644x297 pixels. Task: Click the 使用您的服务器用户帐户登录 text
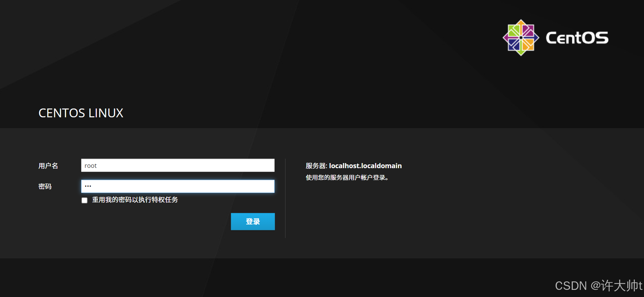pyautogui.click(x=347, y=178)
